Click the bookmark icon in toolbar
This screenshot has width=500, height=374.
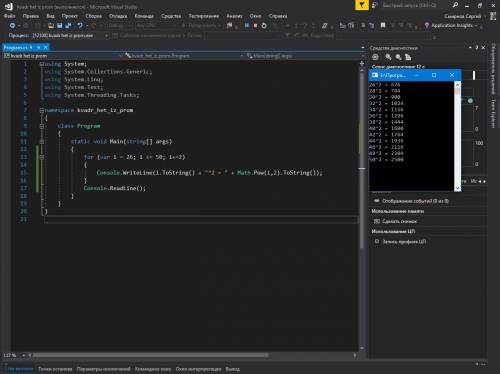click(x=383, y=25)
